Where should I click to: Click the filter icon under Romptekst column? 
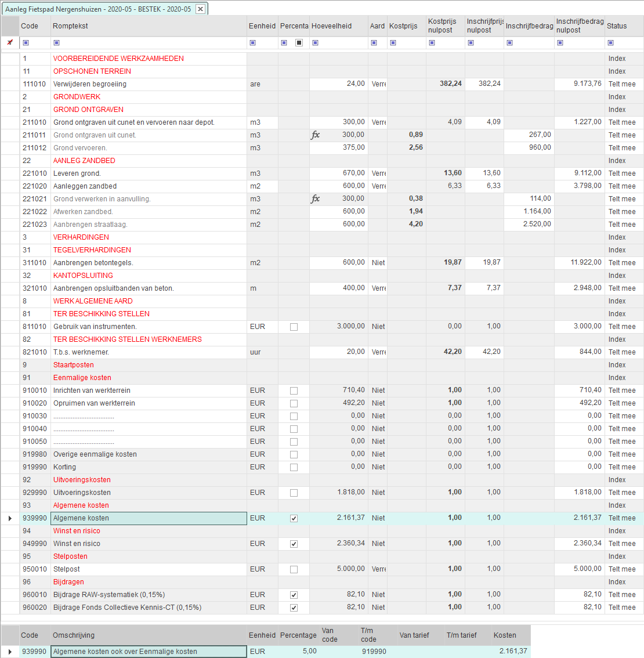click(56, 43)
